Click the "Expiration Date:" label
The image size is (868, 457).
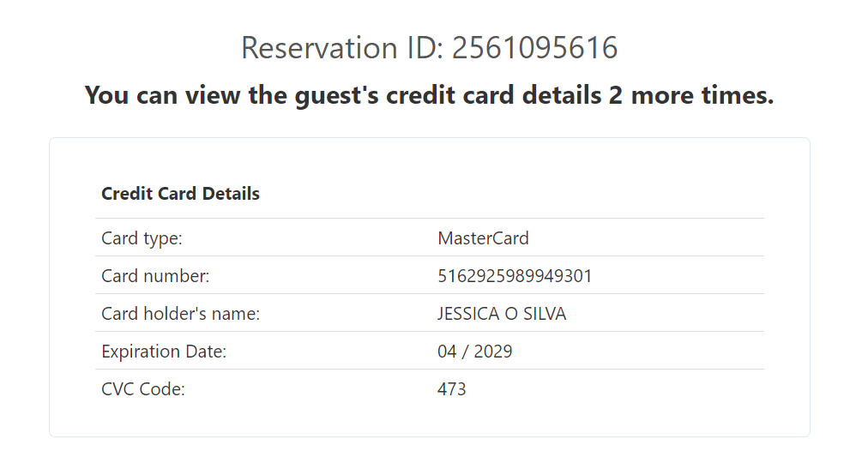pos(164,352)
